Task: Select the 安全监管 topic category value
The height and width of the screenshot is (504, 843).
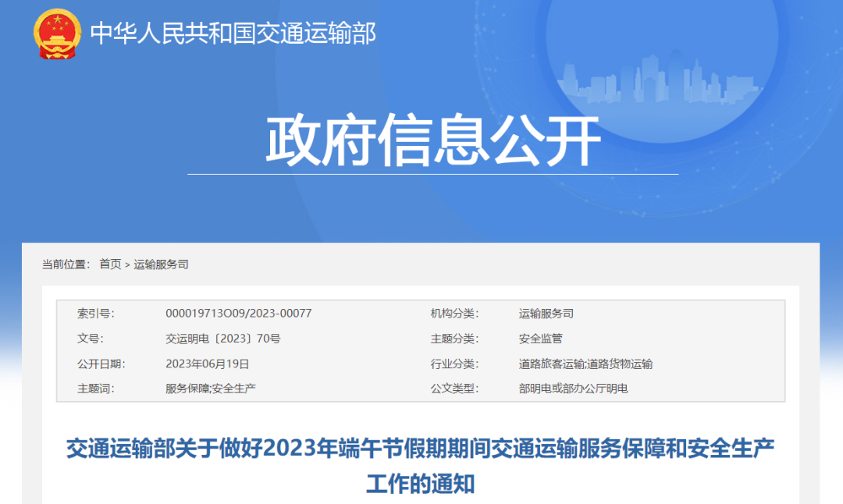Action: [x=540, y=339]
